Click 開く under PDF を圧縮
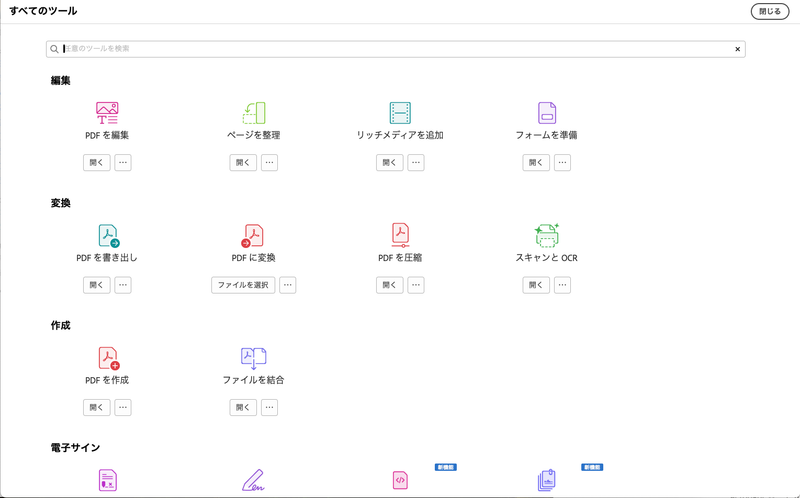The height and width of the screenshot is (498, 800). click(389, 285)
